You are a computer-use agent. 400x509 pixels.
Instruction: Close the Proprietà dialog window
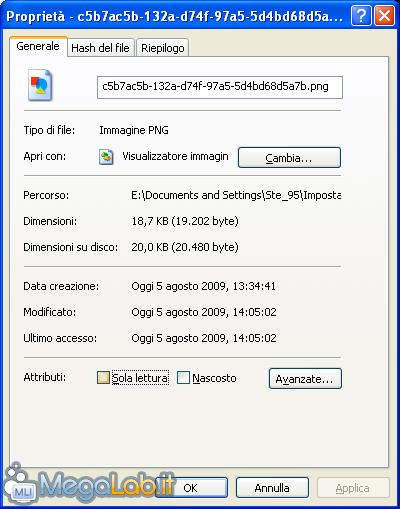[x=385, y=15]
